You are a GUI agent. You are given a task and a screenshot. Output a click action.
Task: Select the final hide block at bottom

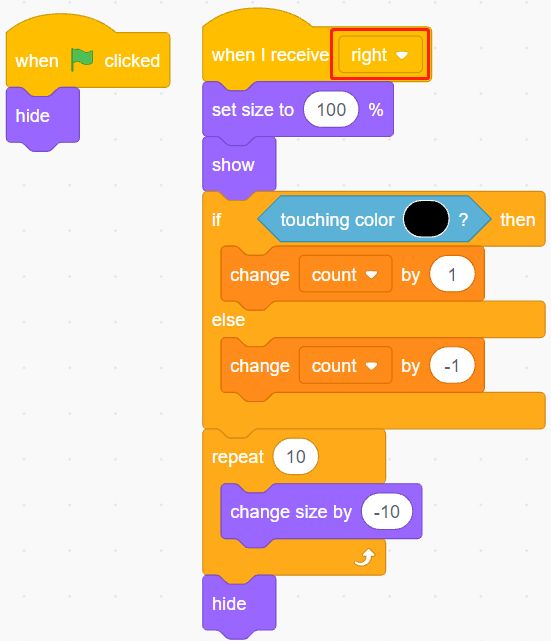click(239, 604)
